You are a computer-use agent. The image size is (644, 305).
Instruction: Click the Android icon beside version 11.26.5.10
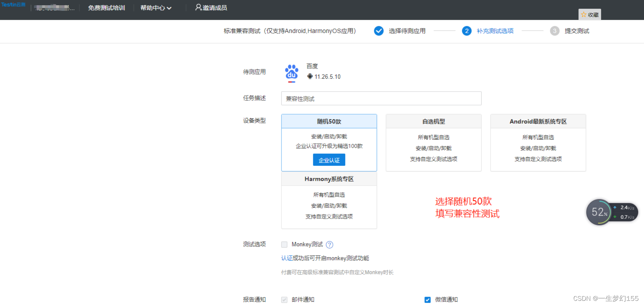[310, 76]
